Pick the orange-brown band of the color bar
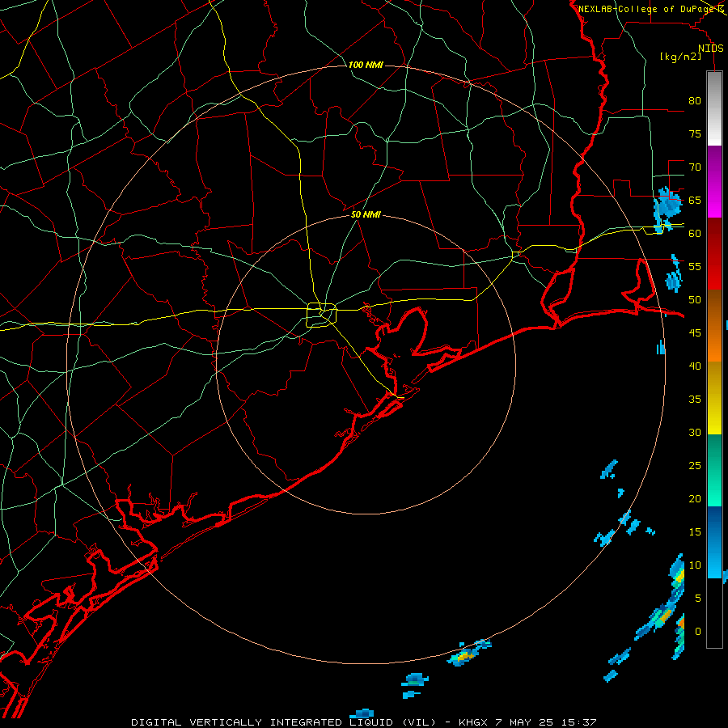Viewport: 728px width, 728px height. 714,326
